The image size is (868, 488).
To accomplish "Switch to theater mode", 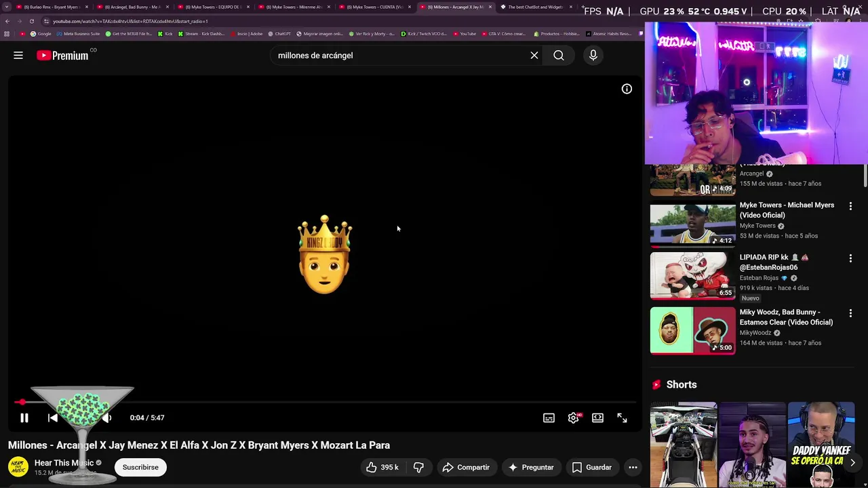I will (x=597, y=418).
